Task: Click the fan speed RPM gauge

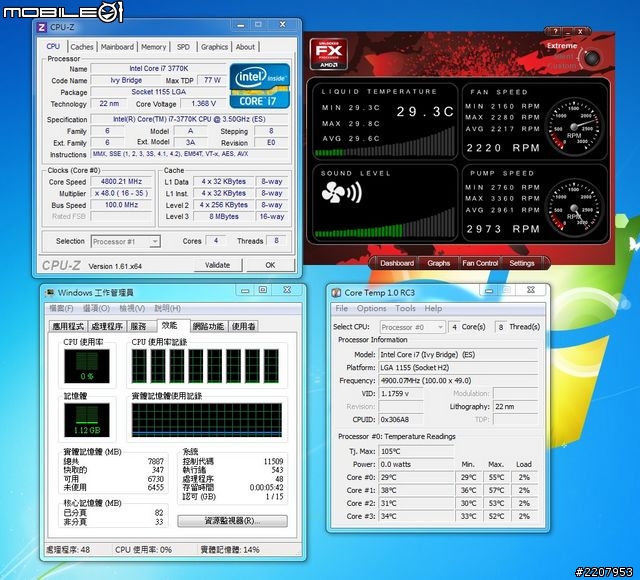Action: coord(574,127)
